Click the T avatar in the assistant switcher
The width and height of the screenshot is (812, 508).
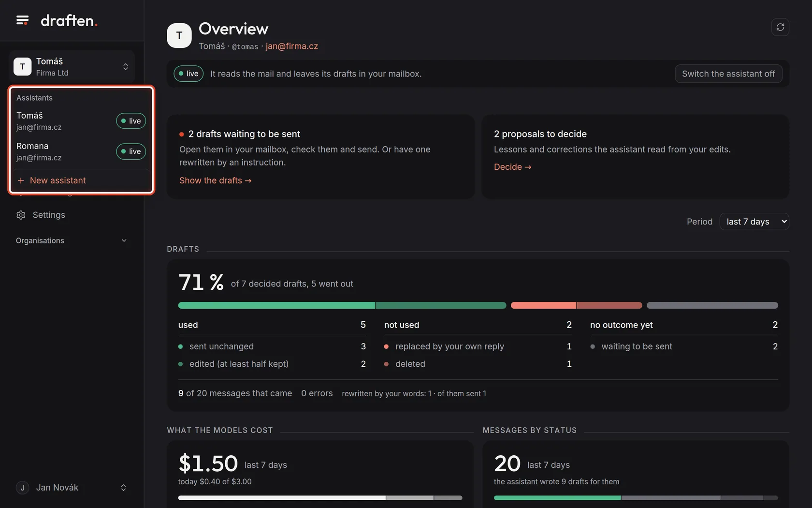coord(22,67)
